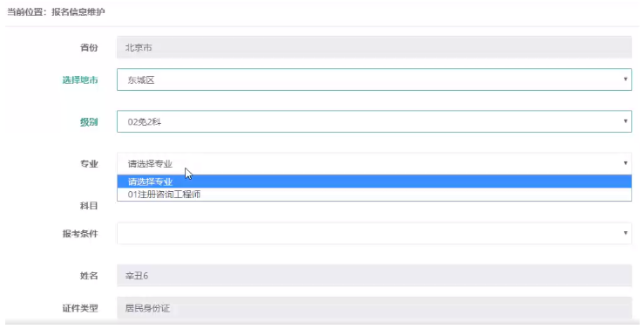The image size is (644, 329).
Task: Click the 证件类型 field showing 居民身份证
Action: coord(374,308)
